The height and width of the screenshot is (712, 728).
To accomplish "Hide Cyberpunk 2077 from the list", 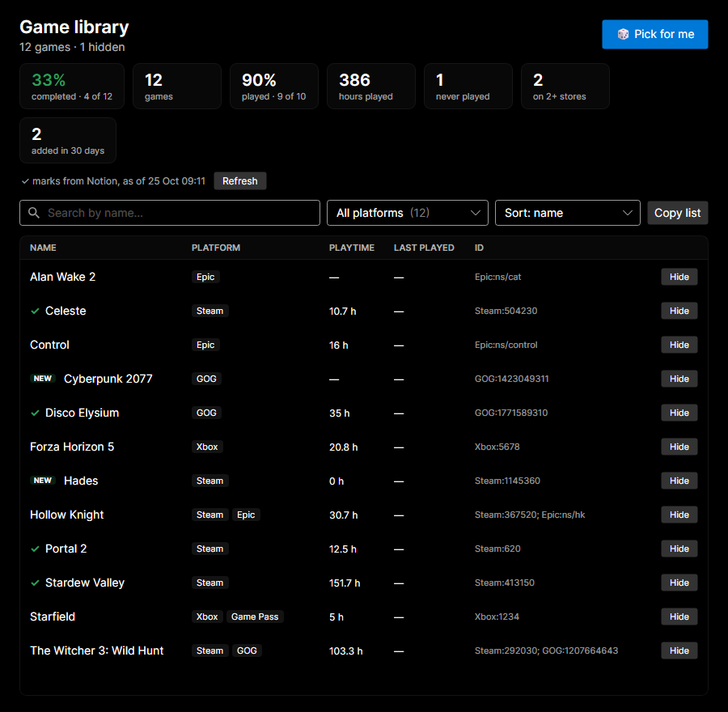I will 679,379.
